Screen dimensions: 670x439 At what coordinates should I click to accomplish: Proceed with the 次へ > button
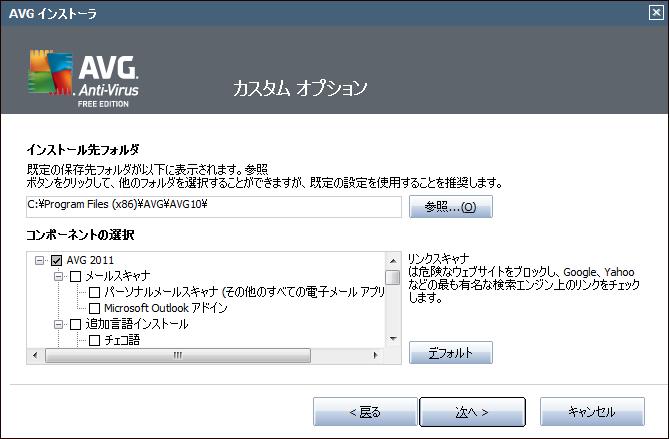(x=472, y=412)
